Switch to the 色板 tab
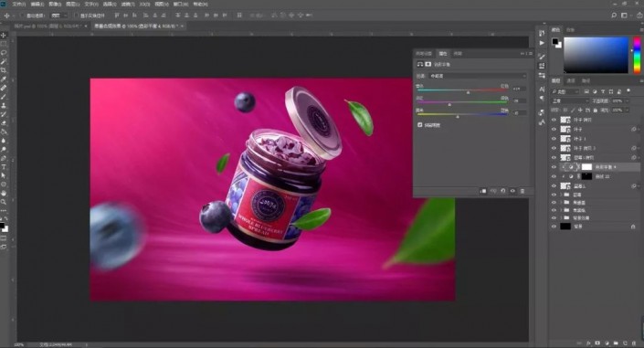Screen dimensions: 644x348 point(570,30)
